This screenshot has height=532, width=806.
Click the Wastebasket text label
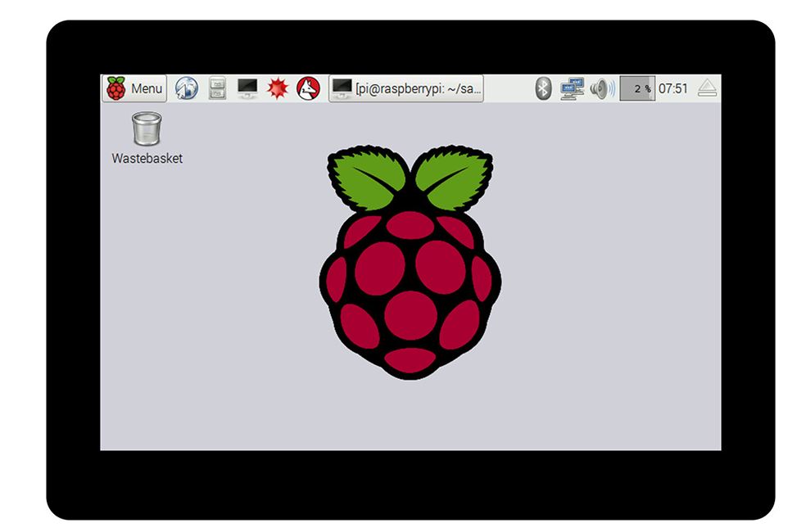click(x=147, y=159)
